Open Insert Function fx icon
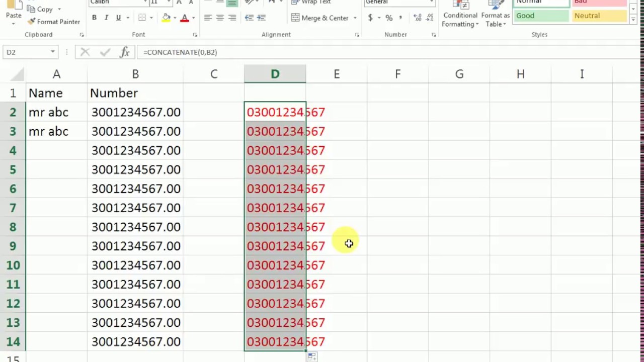Image resolution: width=644 pixels, height=362 pixels. (x=125, y=52)
